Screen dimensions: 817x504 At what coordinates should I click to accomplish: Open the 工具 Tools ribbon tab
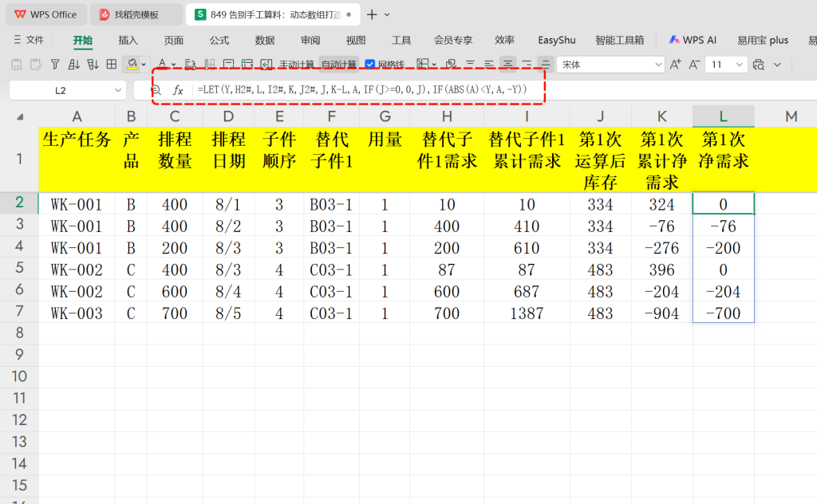pos(401,40)
